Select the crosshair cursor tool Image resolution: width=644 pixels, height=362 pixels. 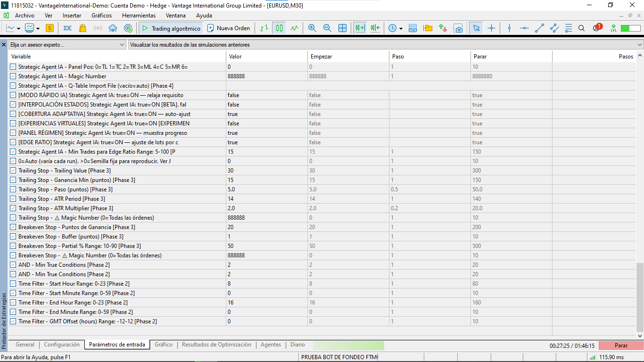(x=492, y=28)
